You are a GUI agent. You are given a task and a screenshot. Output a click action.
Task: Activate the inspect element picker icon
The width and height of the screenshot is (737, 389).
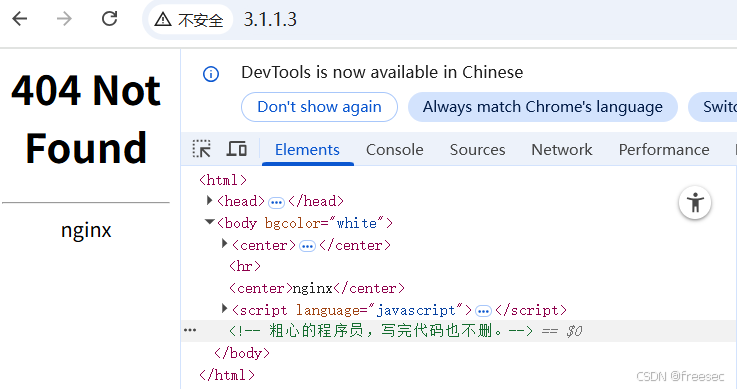tap(202, 149)
